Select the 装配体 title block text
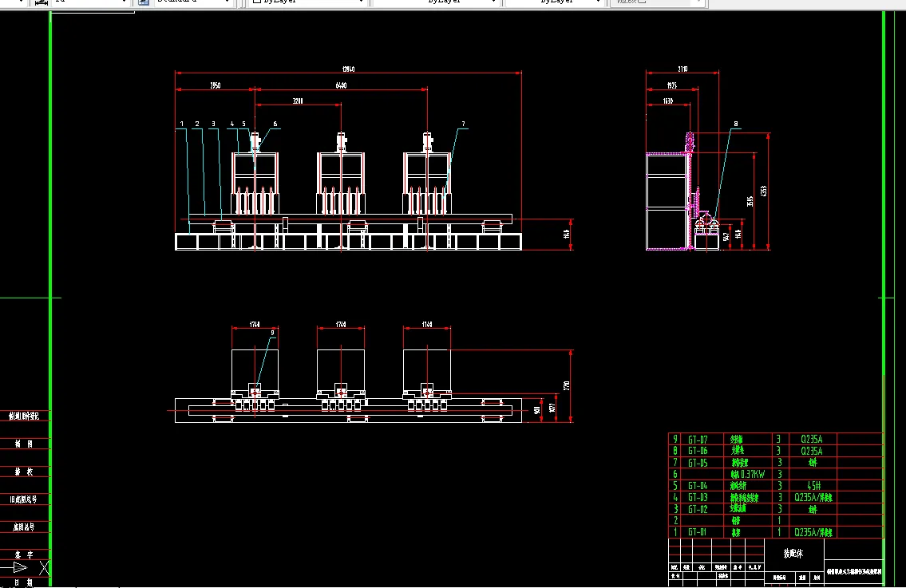This screenshot has height=588, width=906. (793, 554)
